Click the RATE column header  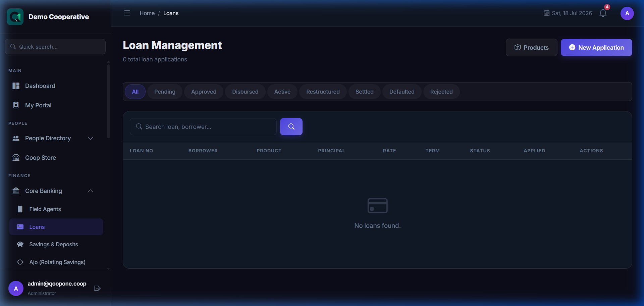(x=389, y=151)
